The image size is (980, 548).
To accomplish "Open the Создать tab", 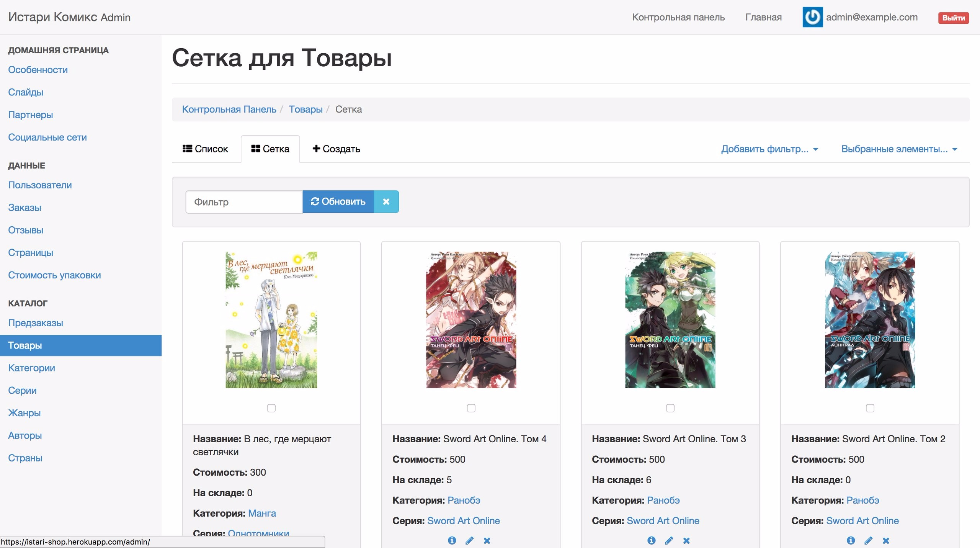I will coord(336,149).
